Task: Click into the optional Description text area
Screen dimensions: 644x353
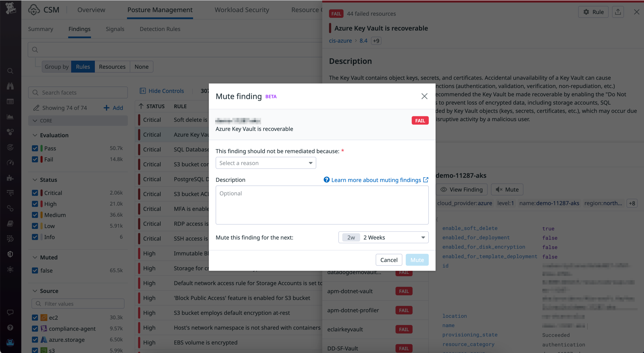Action: point(322,205)
